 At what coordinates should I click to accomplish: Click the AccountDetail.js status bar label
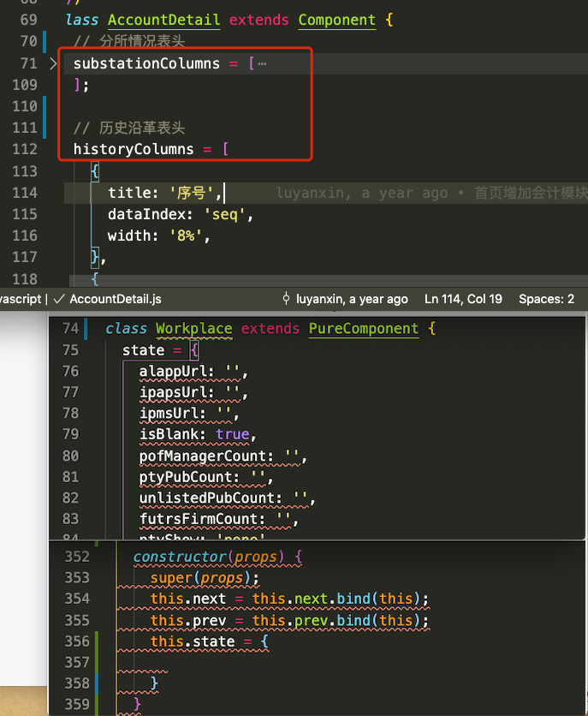click(116, 299)
